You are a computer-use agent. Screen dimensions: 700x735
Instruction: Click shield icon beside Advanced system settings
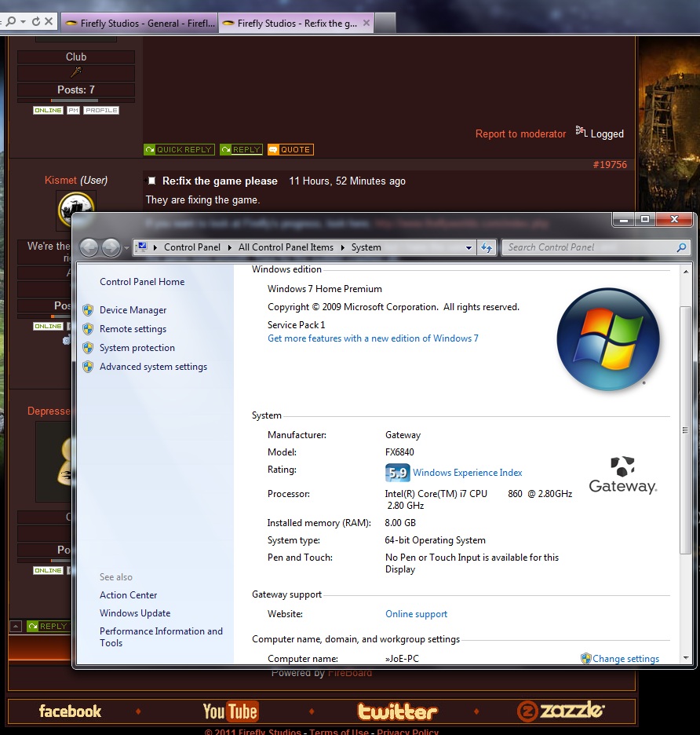click(x=88, y=367)
